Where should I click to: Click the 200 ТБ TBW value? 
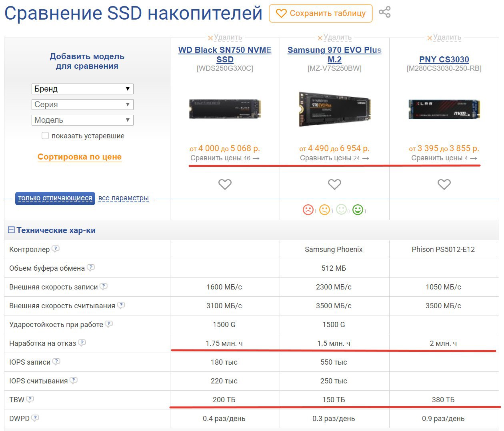224,400
